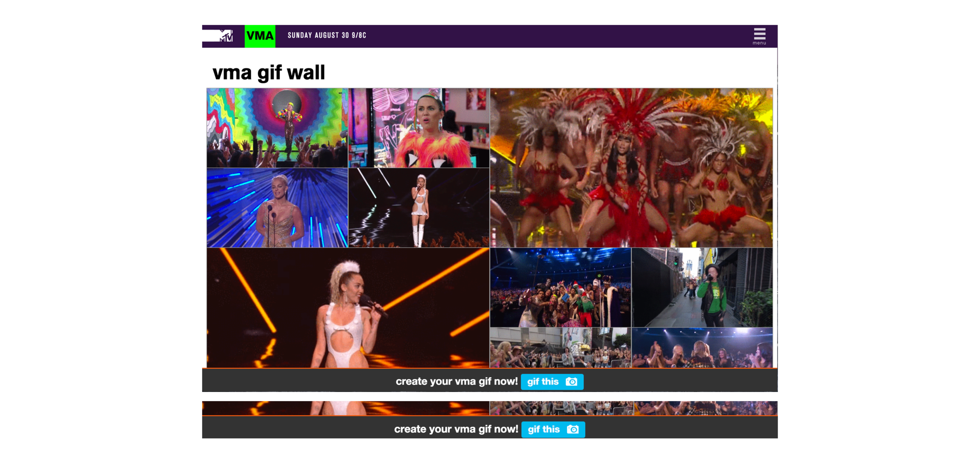980x463 pixels.
Task: Open the costumed group selfie gif
Action: pos(561,287)
